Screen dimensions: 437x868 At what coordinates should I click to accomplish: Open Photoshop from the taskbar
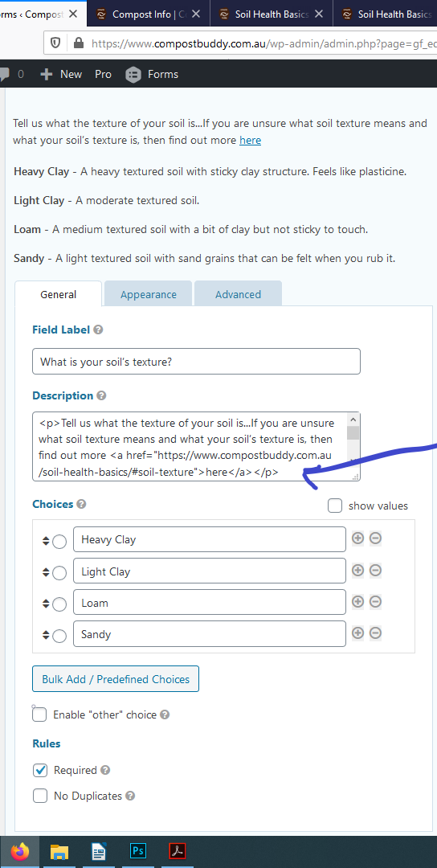(137, 851)
